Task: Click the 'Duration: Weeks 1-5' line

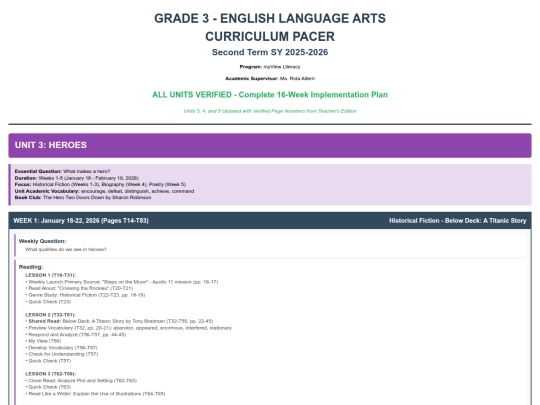Action: [x=76, y=178]
